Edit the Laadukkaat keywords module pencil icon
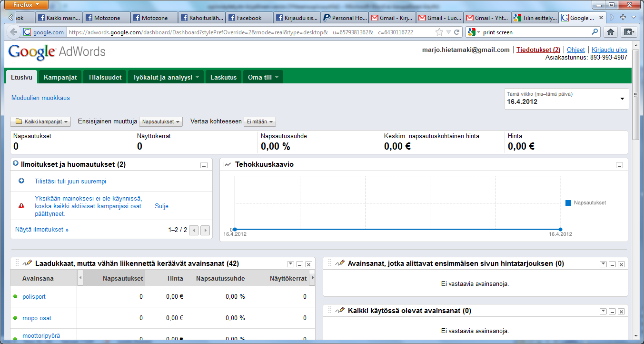Image resolution: width=644 pixels, height=344 pixels. coord(27,263)
